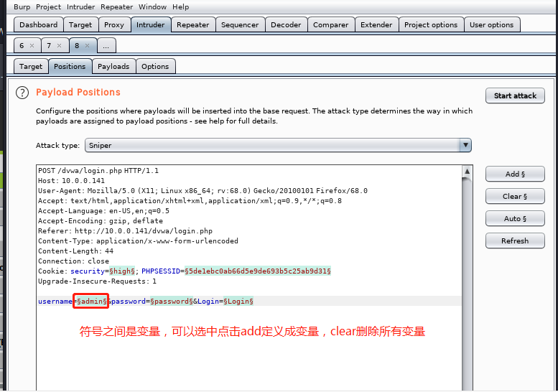Click the Referer header line

[x=125, y=231]
